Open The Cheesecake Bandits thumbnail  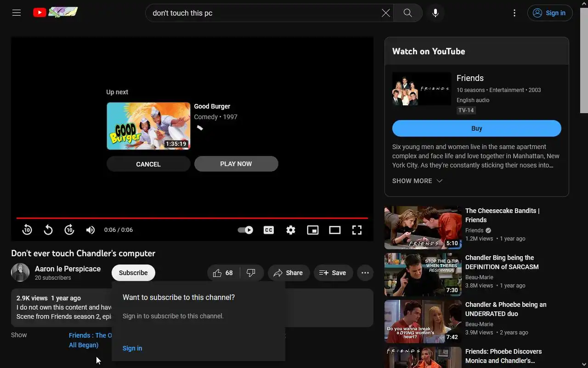coord(423,228)
